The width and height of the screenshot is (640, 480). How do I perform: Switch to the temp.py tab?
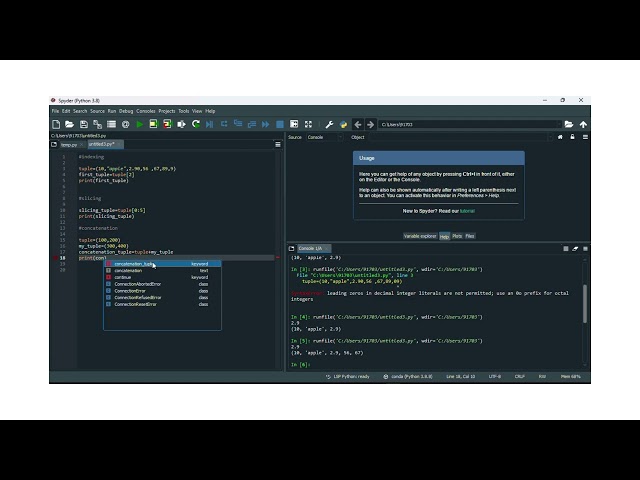pos(69,145)
